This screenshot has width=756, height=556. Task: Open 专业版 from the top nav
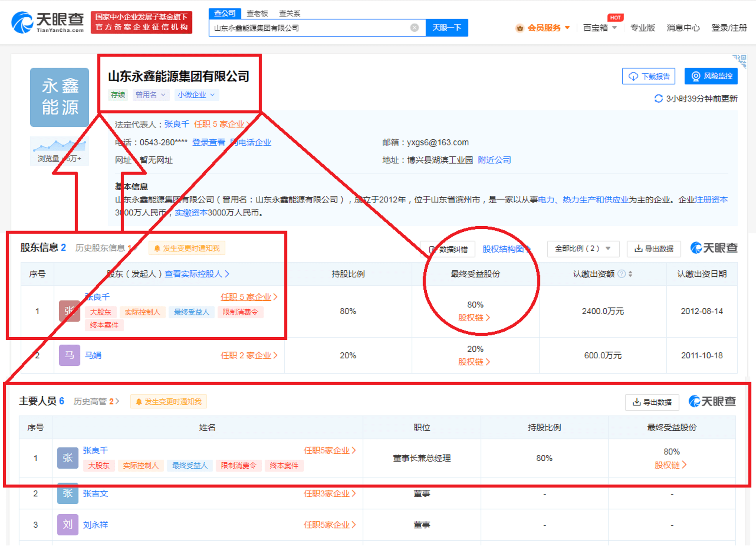[642, 28]
